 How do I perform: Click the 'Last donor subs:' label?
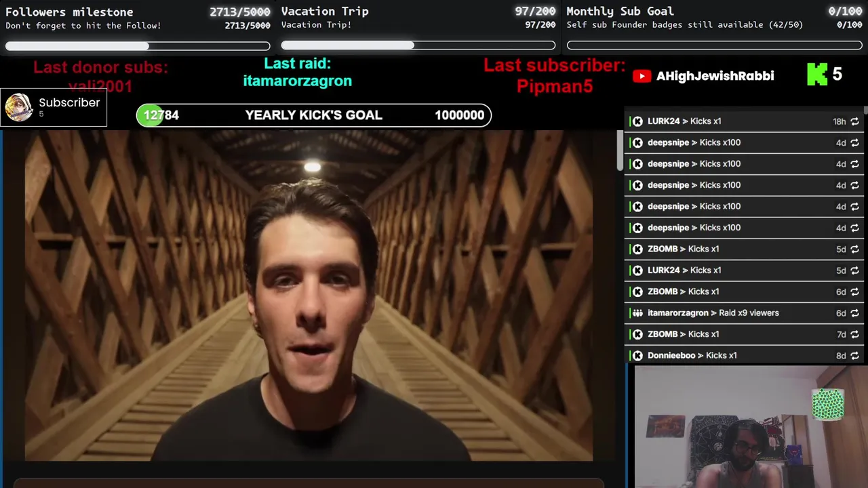100,67
